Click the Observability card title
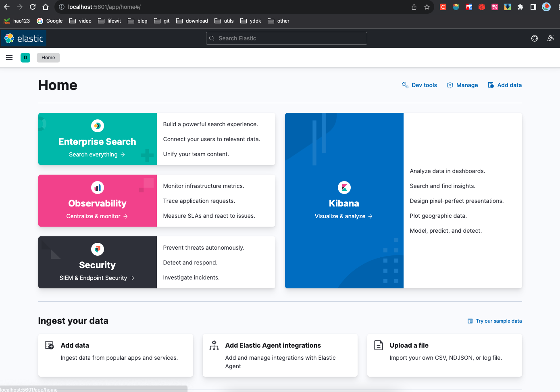The height and width of the screenshot is (392, 560). coord(97,203)
